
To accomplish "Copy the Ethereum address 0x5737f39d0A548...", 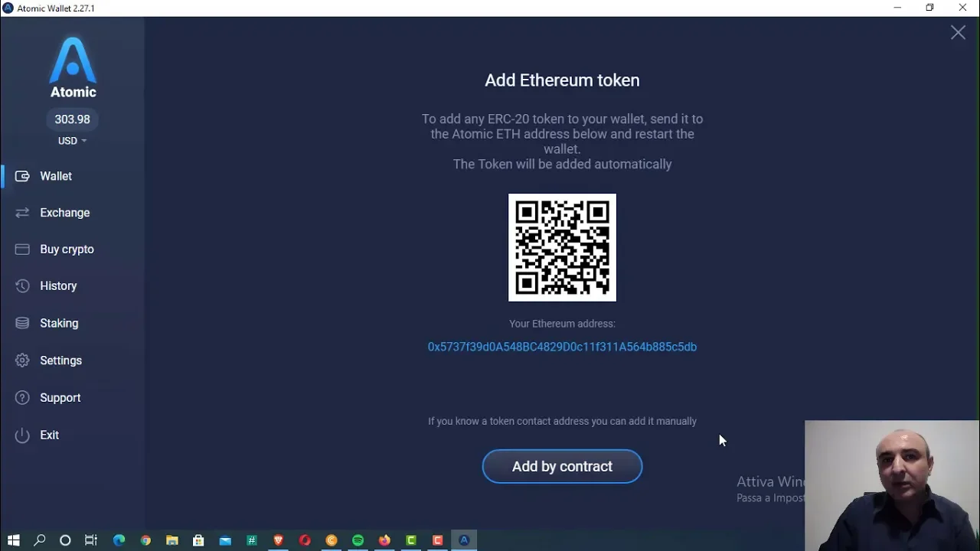I will [x=562, y=347].
